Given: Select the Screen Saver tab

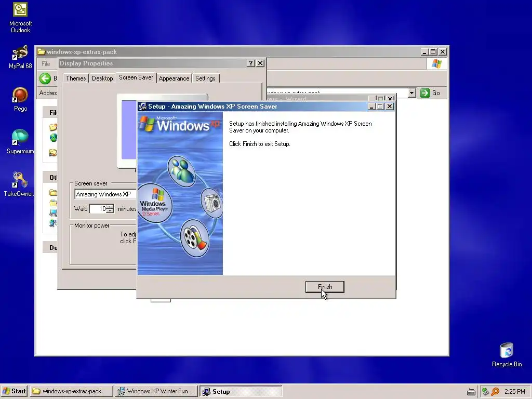Looking at the screenshot, I should pyautogui.click(x=136, y=77).
